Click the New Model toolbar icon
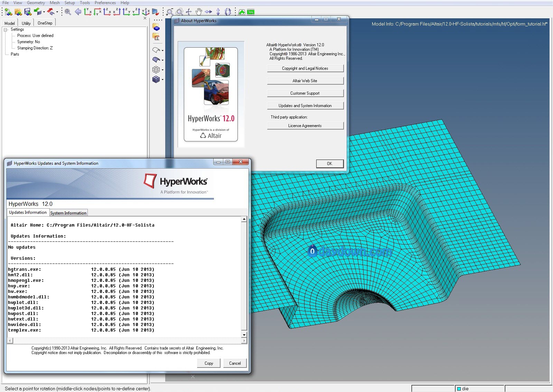Screen dimensions: 553x392 (x=9, y=12)
